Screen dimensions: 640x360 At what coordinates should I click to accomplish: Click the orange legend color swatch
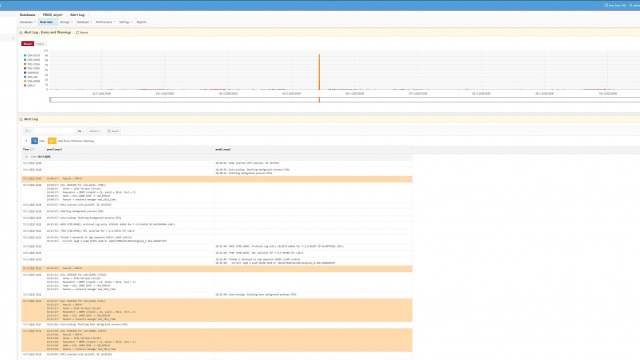click(x=25, y=64)
